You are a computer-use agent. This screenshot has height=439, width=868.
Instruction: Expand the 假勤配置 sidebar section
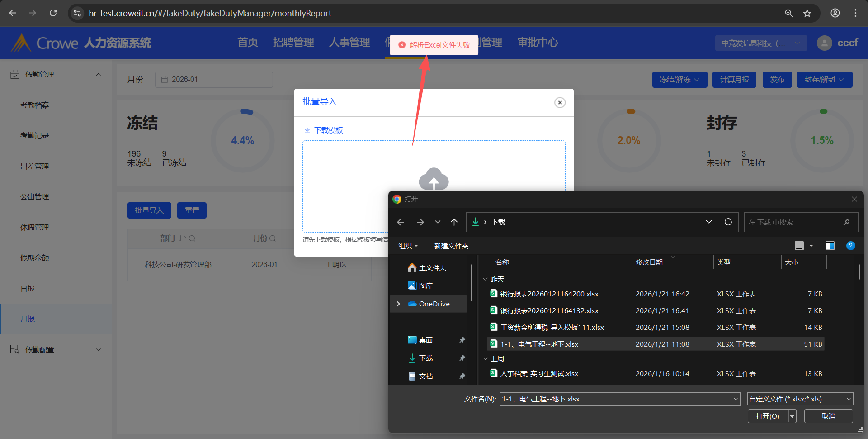pyautogui.click(x=98, y=350)
